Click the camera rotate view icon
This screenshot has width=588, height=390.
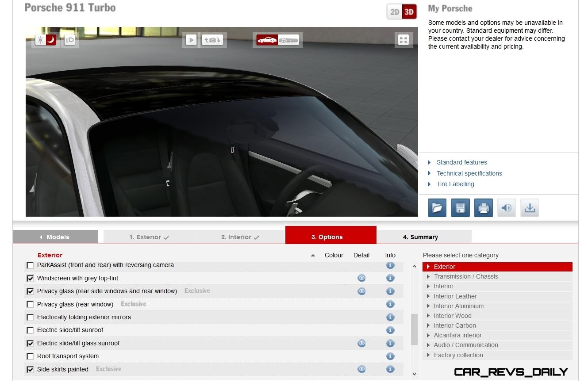click(x=212, y=40)
